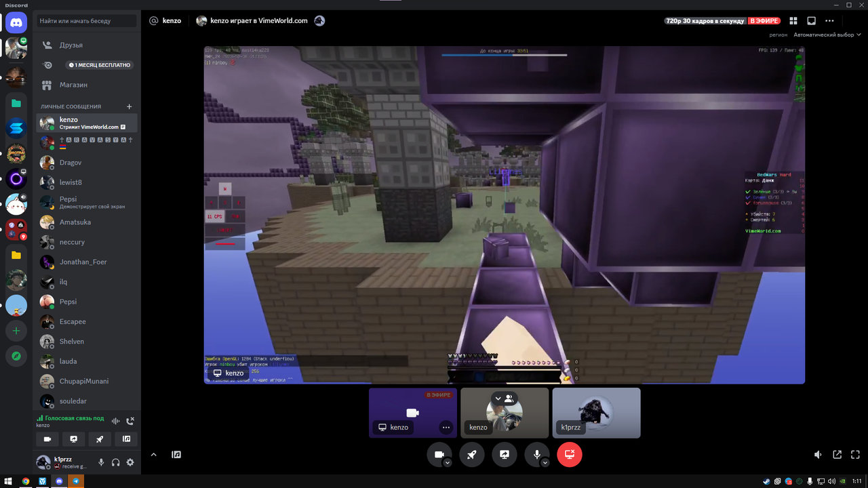Mute microphone in the user panel

click(101, 462)
